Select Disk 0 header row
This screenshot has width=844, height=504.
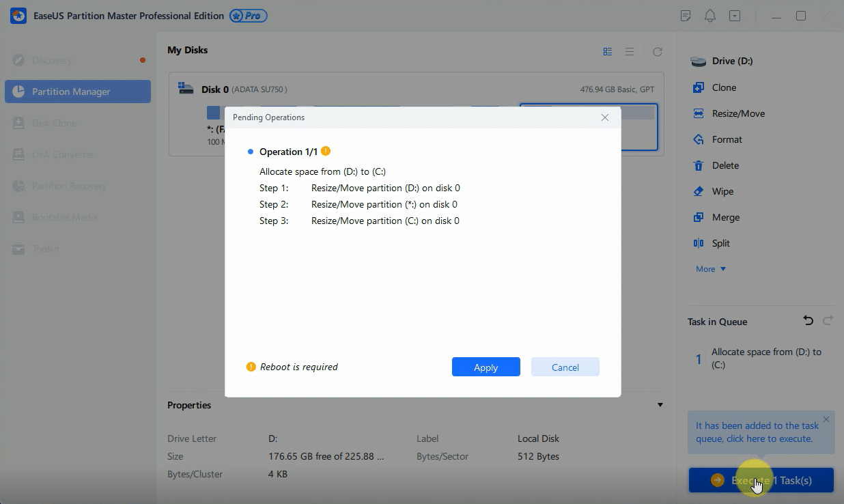(417, 89)
